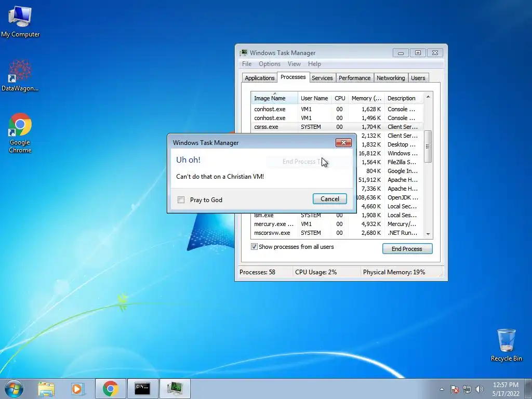The height and width of the screenshot is (399, 532).
Task: Sort by the Memory column header
Action: (366, 98)
